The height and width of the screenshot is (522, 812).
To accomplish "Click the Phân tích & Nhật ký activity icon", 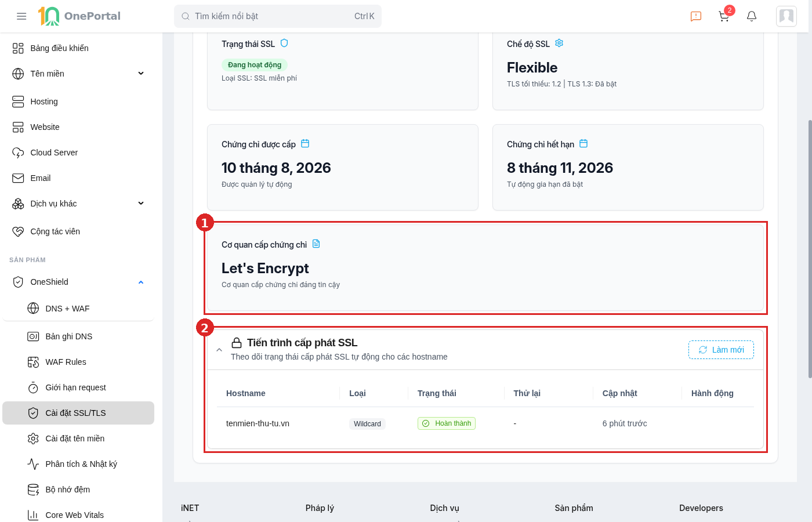I will pyautogui.click(x=33, y=464).
